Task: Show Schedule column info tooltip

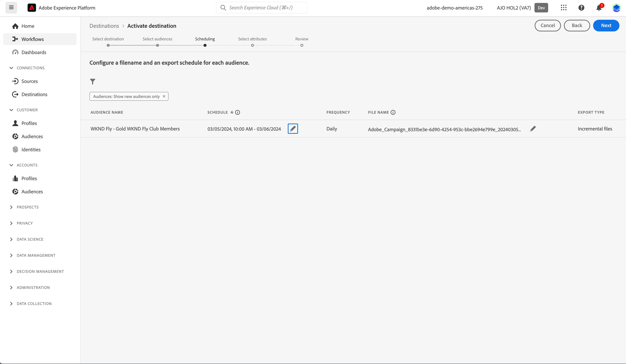Action: pyautogui.click(x=238, y=112)
